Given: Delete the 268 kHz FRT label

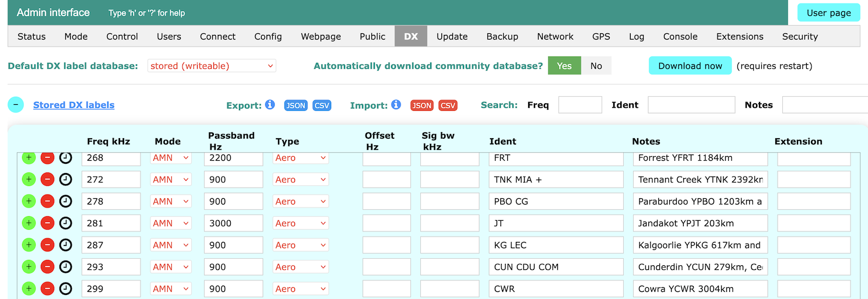Looking at the screenshot, I should pos(47,158).
